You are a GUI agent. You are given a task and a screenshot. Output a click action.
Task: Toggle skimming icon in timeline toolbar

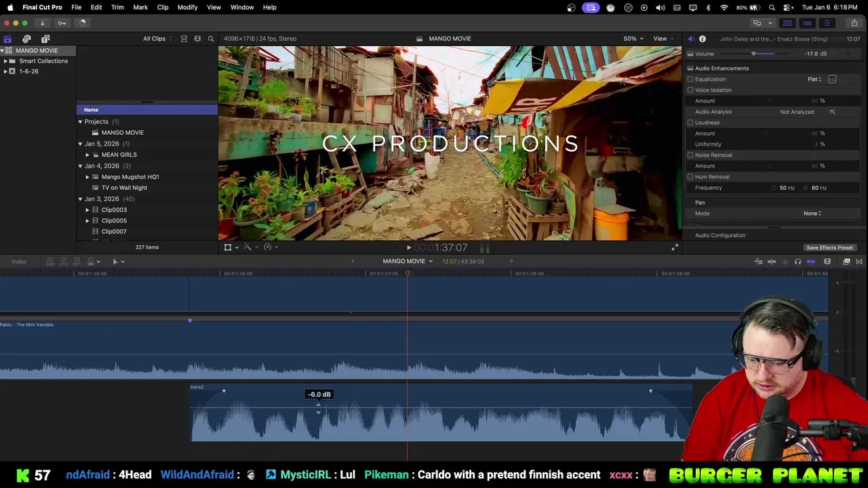tap(772, 262)
